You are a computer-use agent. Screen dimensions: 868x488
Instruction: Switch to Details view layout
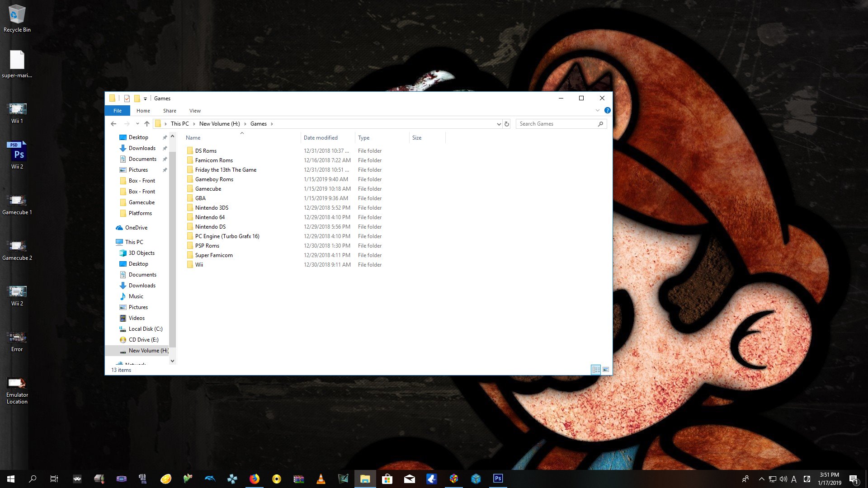(x=596, y=370)
